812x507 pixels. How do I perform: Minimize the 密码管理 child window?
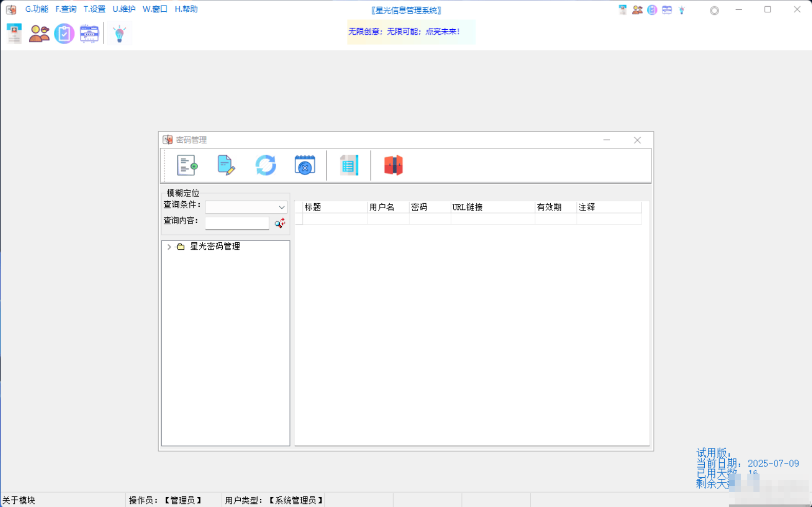pyautogui.click(x=607, y=140)
